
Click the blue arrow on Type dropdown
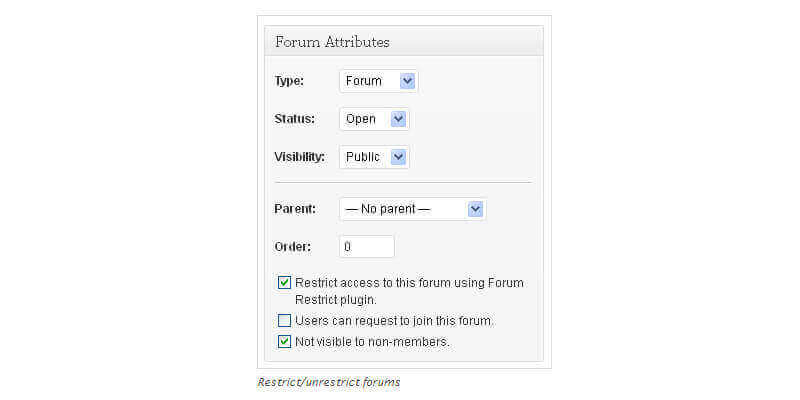pyautogui.click(x=407, y=81)
